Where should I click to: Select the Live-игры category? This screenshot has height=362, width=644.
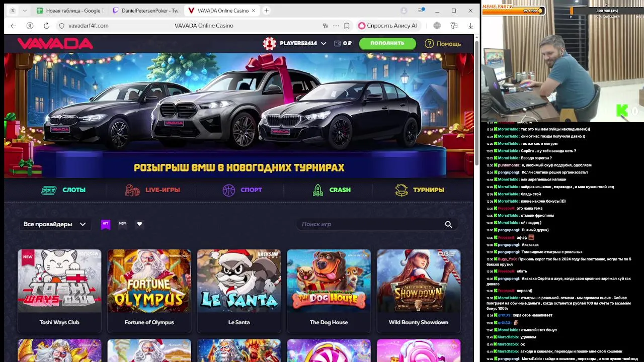152,190
